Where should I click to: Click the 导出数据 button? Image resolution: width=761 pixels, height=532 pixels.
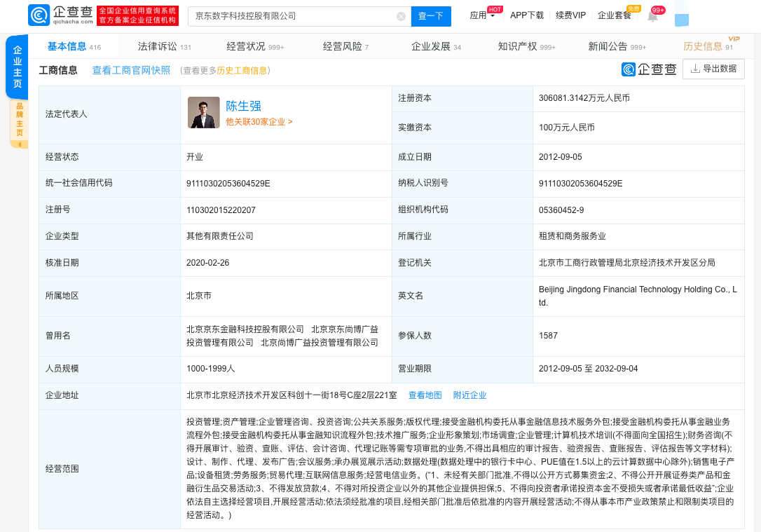point(713,69)
